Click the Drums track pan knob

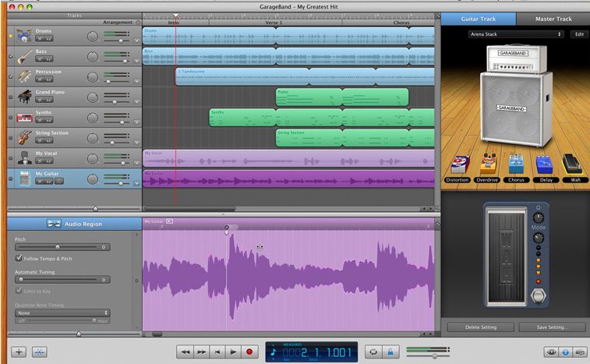[x=93, y=36]
